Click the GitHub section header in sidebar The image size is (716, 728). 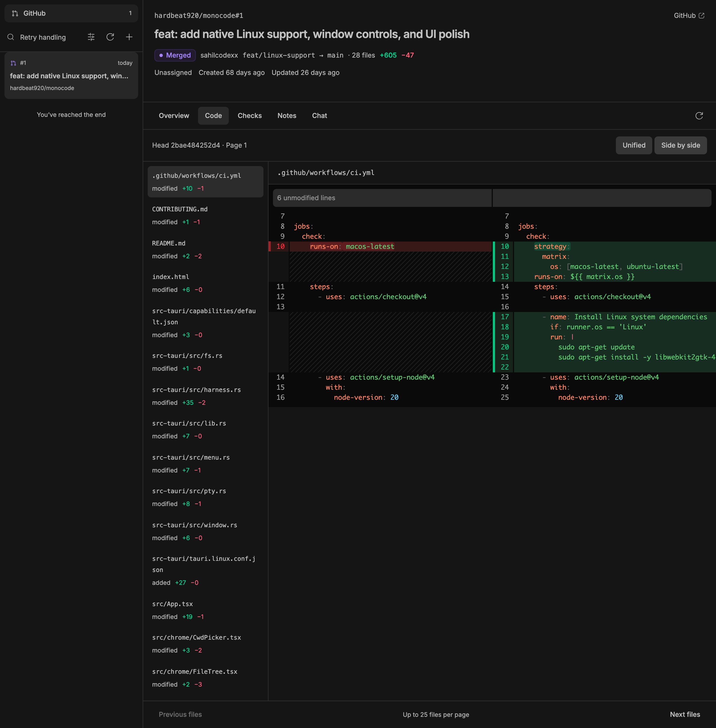click(71, 13)
